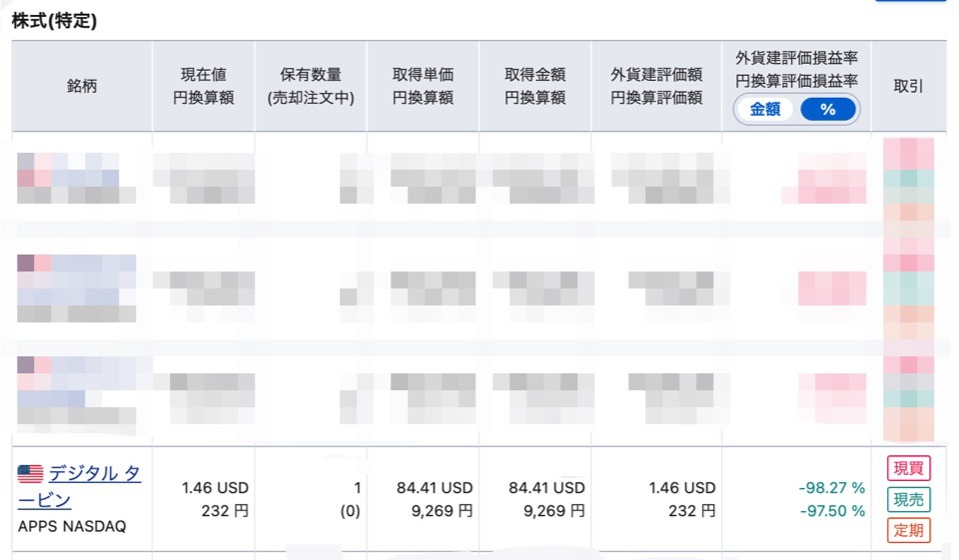959x560 pixels.
Task: Click the APPS NASDAQ ticker text
Action: (x=72, y=526)
